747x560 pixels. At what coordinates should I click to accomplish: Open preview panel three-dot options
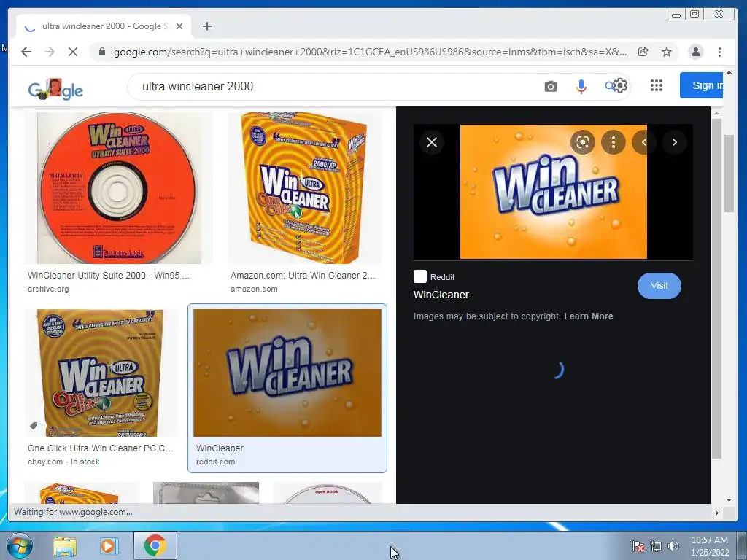pos(613,142)
